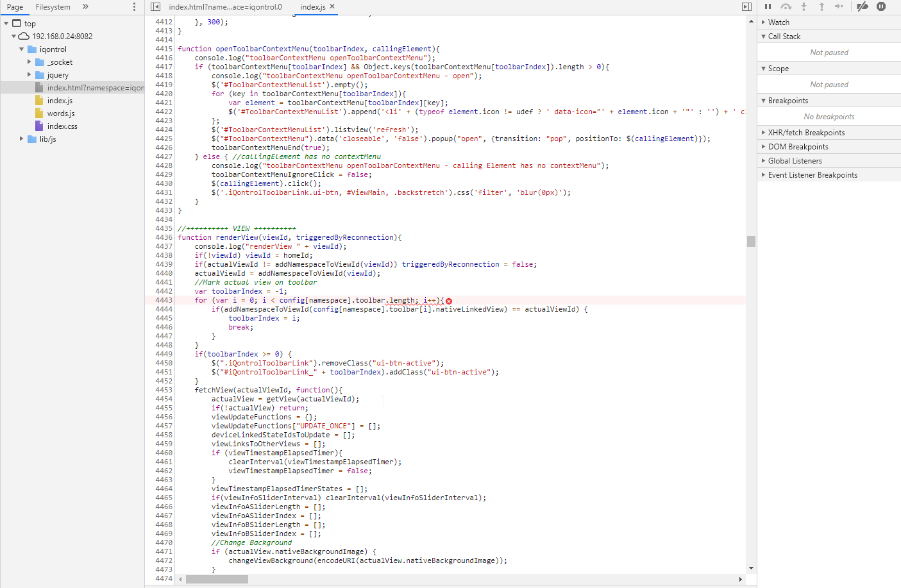This screenshot has width=901, height=588.
Task: Click 'openToolbarContextMenu' on line 4415
Action: coord(262,49)
